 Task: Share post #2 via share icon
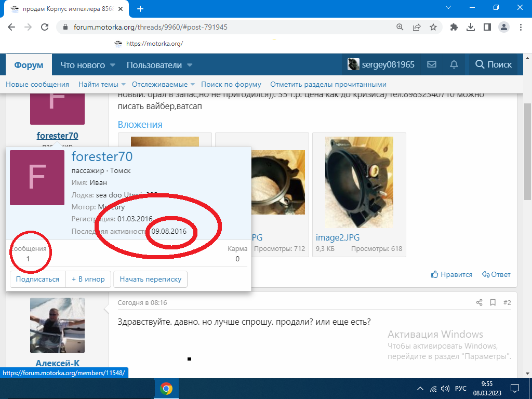point(479,302)
